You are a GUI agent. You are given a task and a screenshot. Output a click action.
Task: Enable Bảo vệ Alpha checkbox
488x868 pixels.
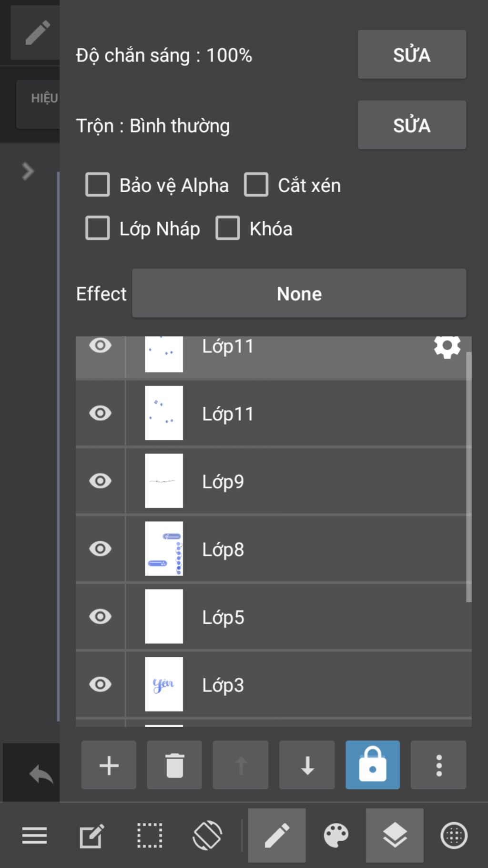coord(98,185)
